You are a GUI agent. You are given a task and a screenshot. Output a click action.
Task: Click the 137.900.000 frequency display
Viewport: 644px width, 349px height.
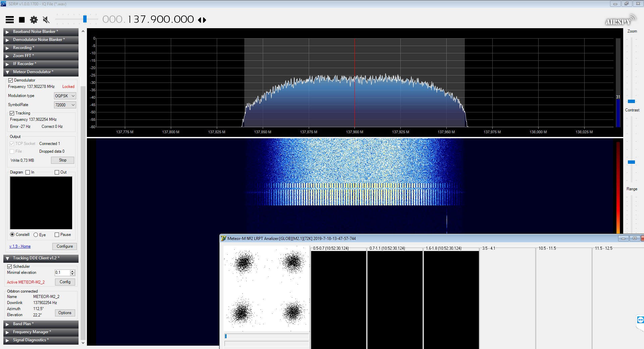tap(148, 19)
